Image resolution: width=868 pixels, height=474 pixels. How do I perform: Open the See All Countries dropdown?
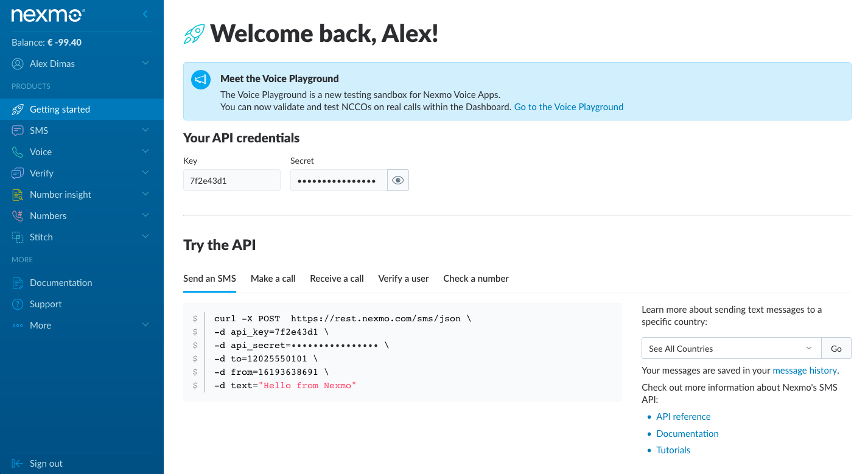tap(731, 349)
